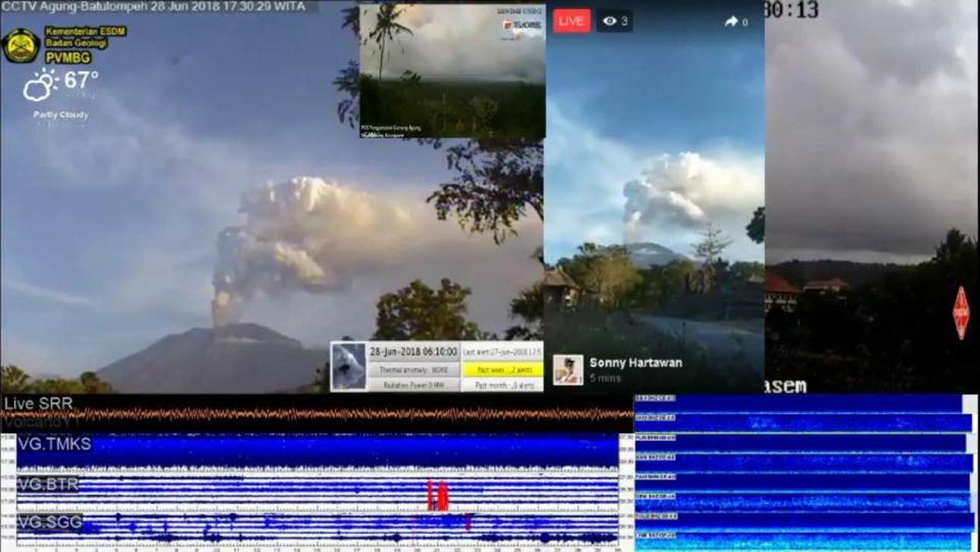Click the Thermal anomaly NONE cell
This screenshot has height=552, width=980.
coord(413,370)
